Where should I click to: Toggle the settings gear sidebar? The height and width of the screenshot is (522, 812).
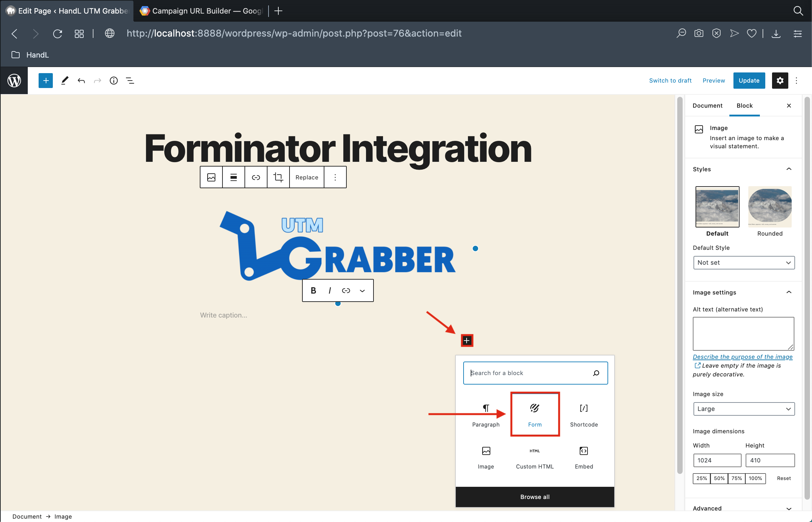[780, 81]
